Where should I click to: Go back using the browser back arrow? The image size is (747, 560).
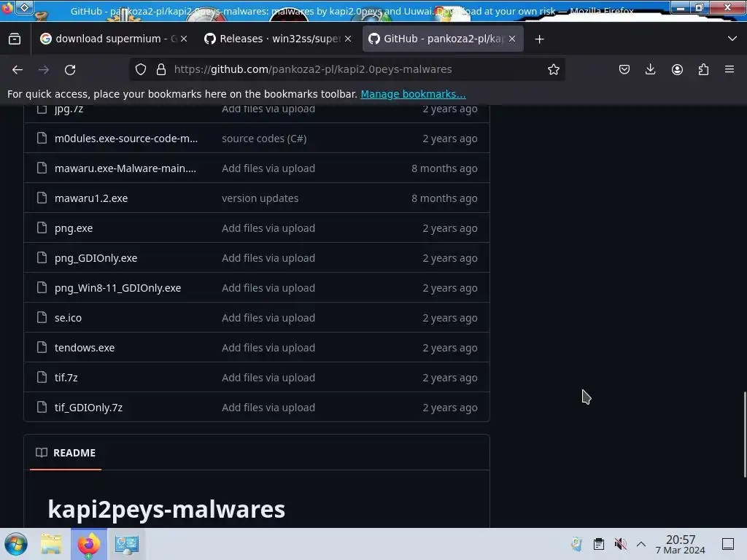coord(18,69)
